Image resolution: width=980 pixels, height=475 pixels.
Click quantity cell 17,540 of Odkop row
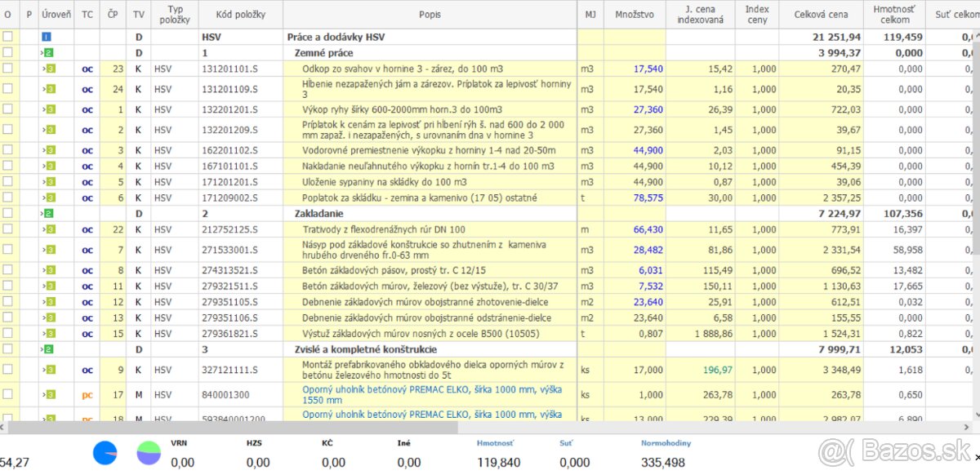pos(648,69)
